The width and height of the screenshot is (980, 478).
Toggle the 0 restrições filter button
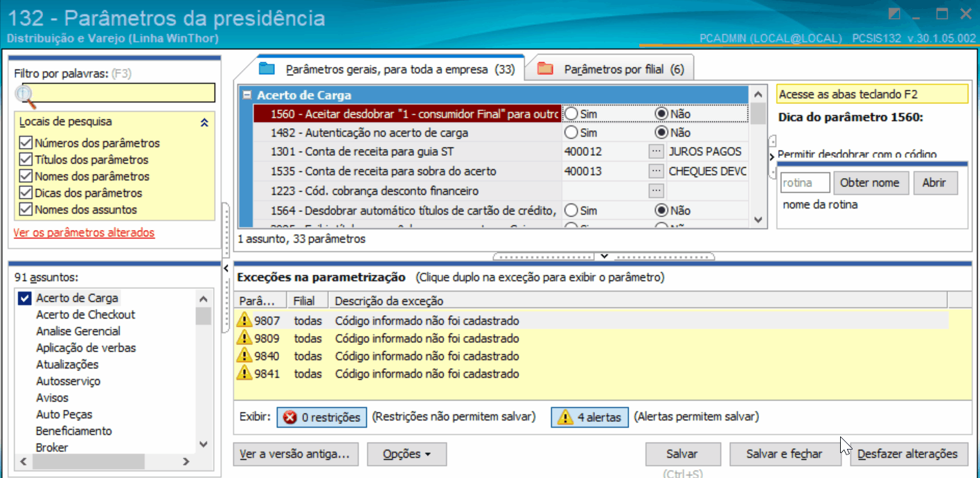click(x=321, y=418)
